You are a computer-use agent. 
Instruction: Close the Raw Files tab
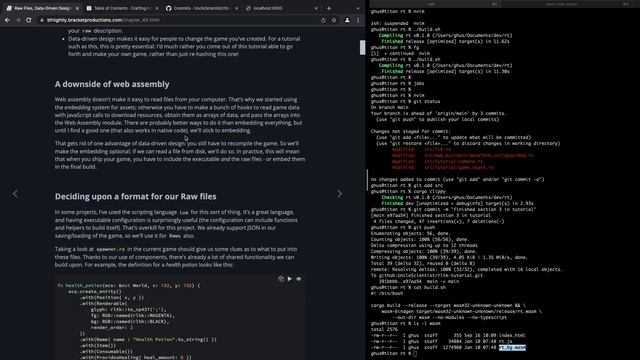[x=77, y=8]
